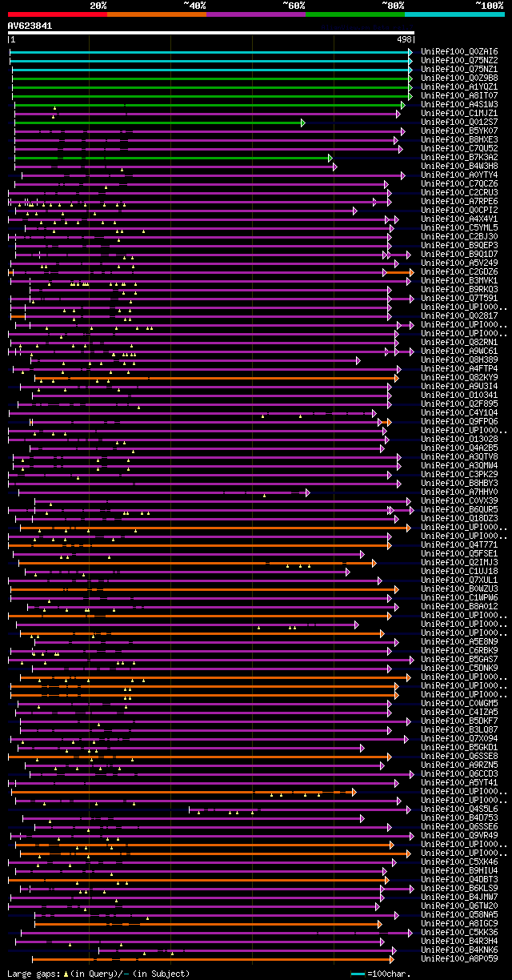Click label UniRef100_C4Y1Q4
This screenshot has width=512, height=980.
(459, 412)
